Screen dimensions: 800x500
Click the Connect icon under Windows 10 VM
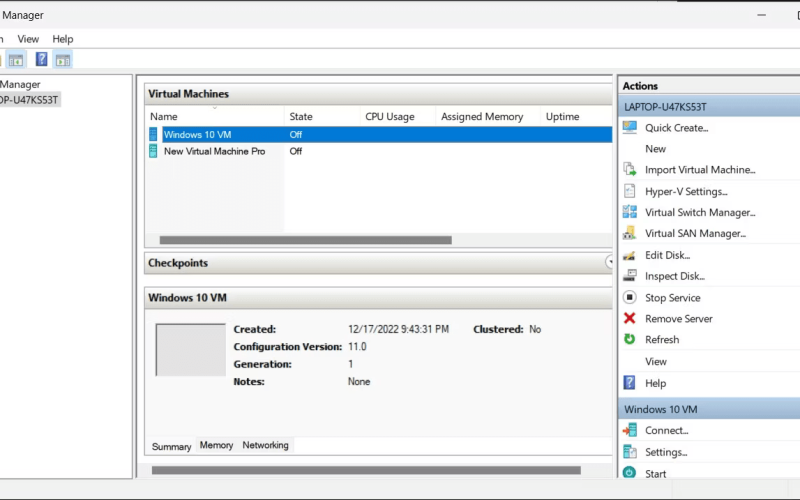point(630,430)
